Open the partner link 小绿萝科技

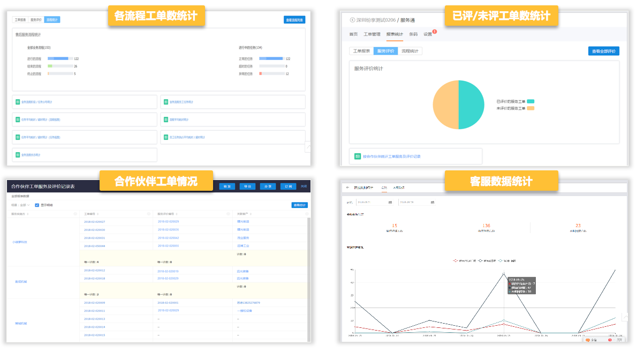tap(20, 242)
